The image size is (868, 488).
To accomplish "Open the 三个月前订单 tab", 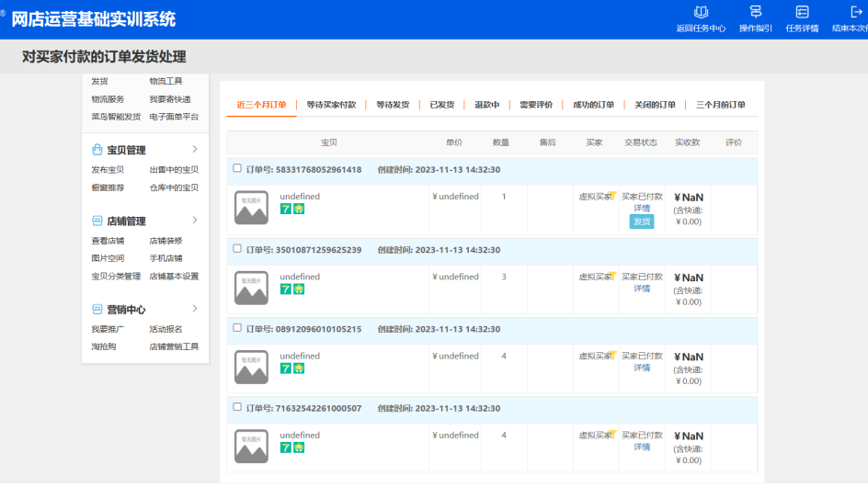I will (721, 105).
